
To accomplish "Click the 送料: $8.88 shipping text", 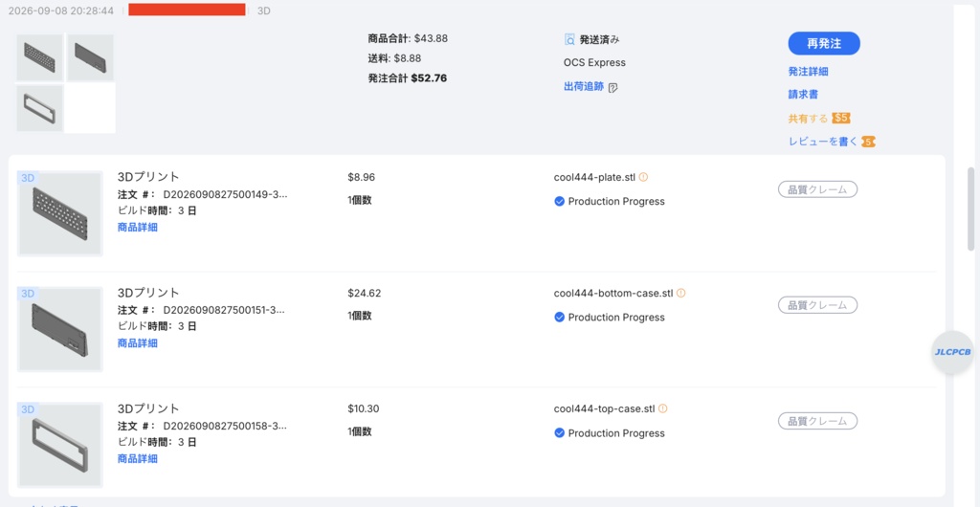I will (x=394, y=58).
